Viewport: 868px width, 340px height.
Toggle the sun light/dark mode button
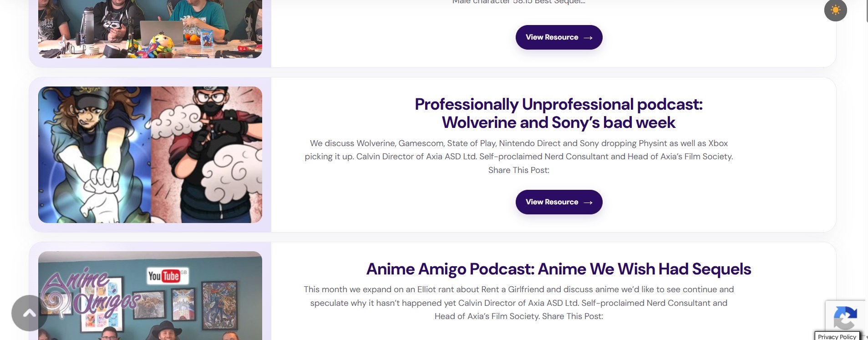click(x=835, y=10)
